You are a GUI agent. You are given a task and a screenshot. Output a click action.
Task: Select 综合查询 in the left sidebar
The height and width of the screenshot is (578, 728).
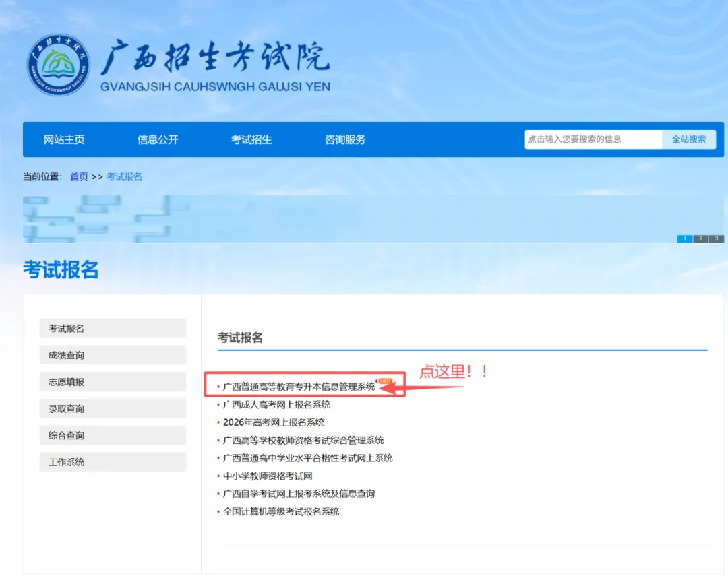point(113,435)
